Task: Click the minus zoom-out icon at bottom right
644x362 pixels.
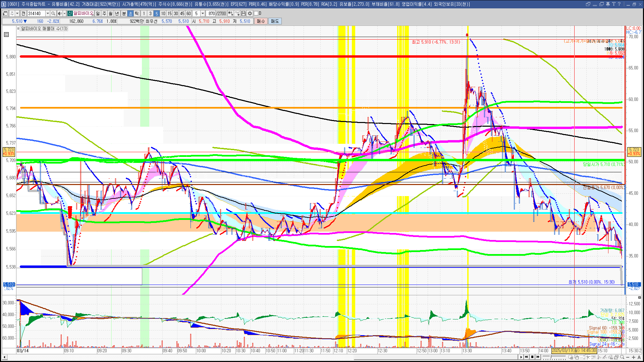Action: pos(628,357)
